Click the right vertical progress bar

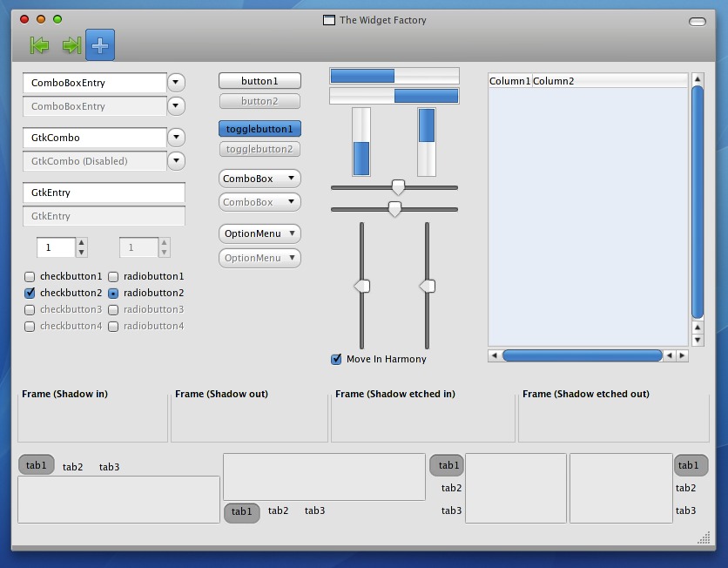pyautogui.click(x=427, y=142)
